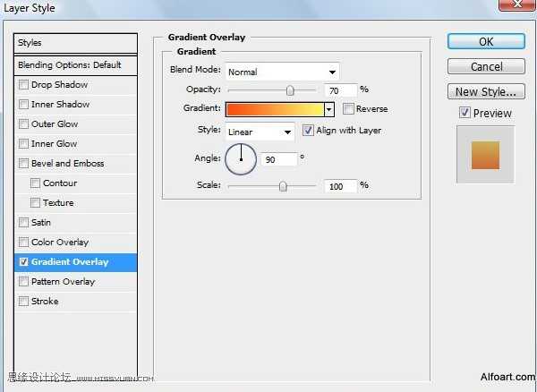Click the Scale percentage input field
This screenshot has width=537, height=392.
coord(338,186)
